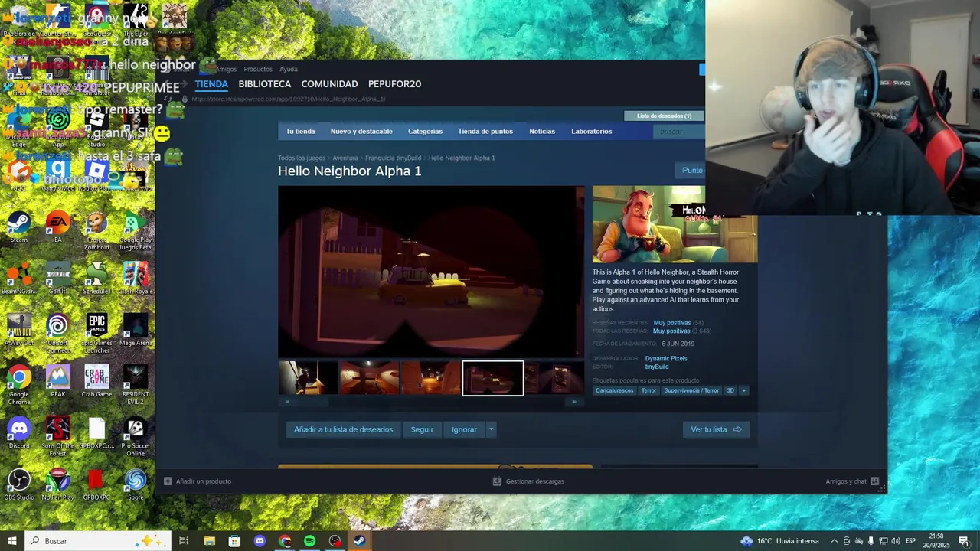Launch Crab Game desktop icon
The image size is (980, 551).
(x=96, y=381)
